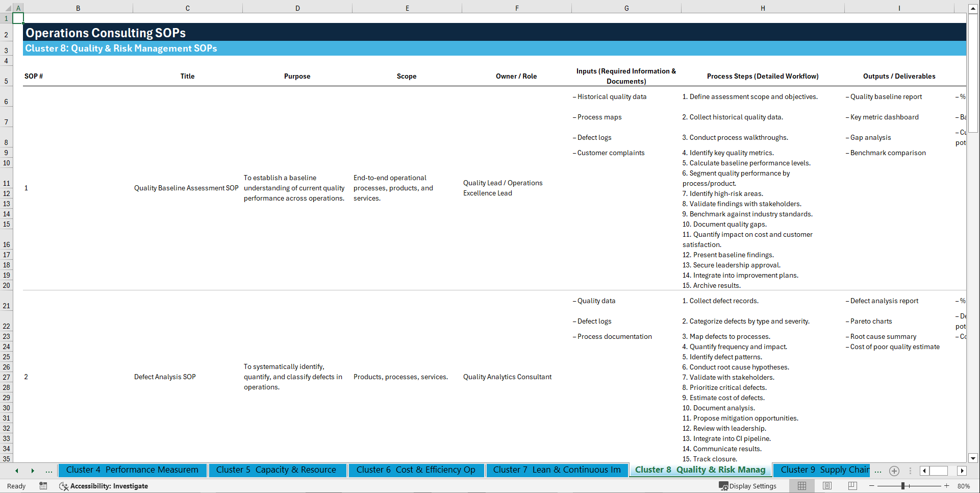
Task: Switch to Cluster 5 Capacity & Resource tab
Action: point(277,470)
